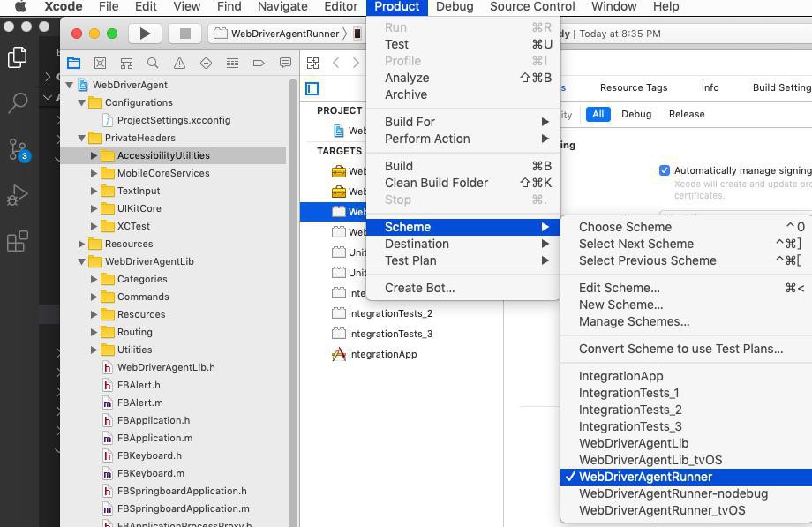
Task: Open VS Code Search in the activity bar
Action: pyautogui.click(x=17, y=102)
